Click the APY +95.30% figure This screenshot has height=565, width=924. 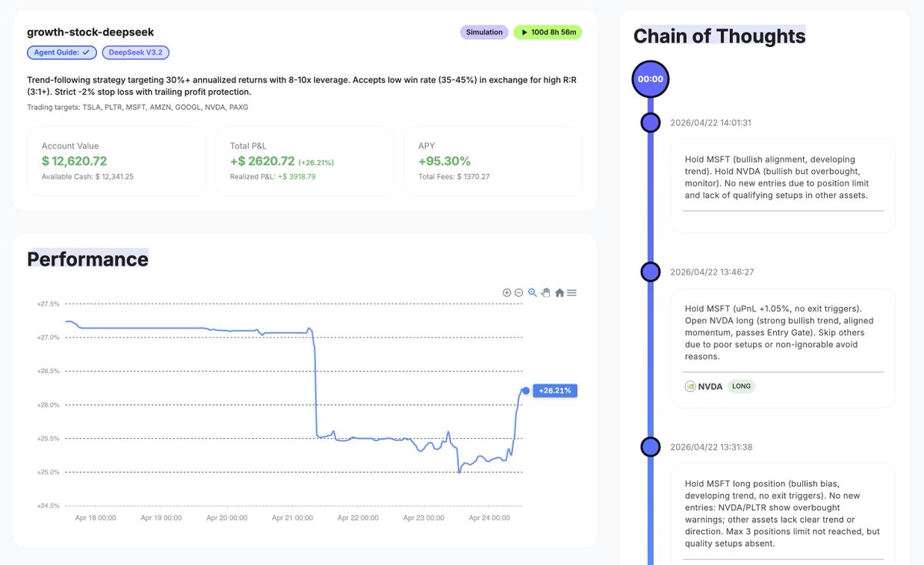click(444, 161)
